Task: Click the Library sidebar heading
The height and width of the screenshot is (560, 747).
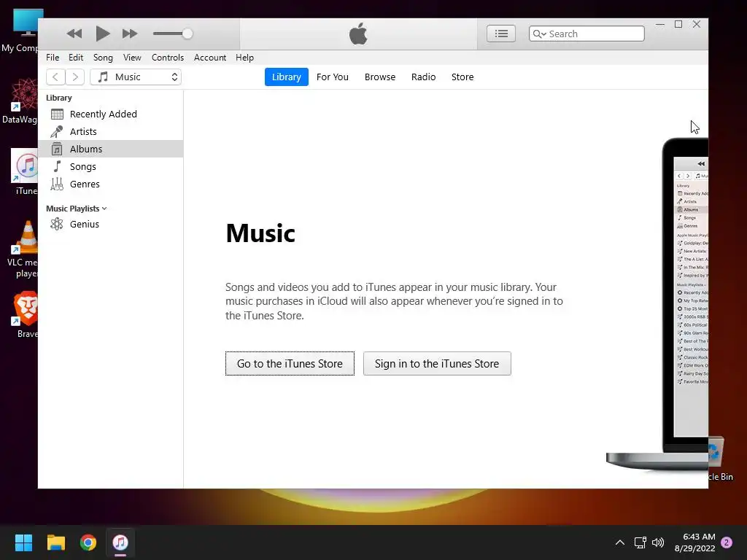Action: click(59, 98)
